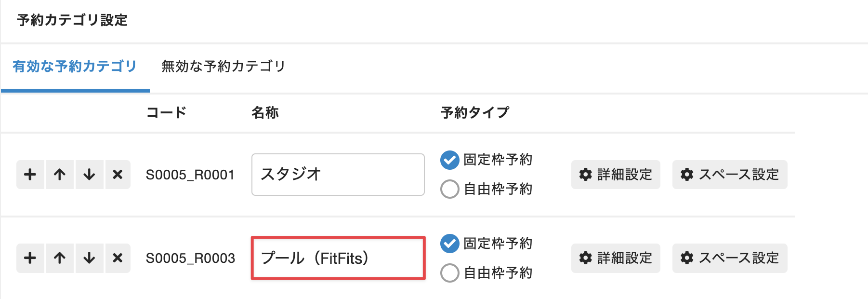Choose 自由枠予約 for プール（FitFits）
This screenshot has height=299, width=868.
tap(450, 273)
